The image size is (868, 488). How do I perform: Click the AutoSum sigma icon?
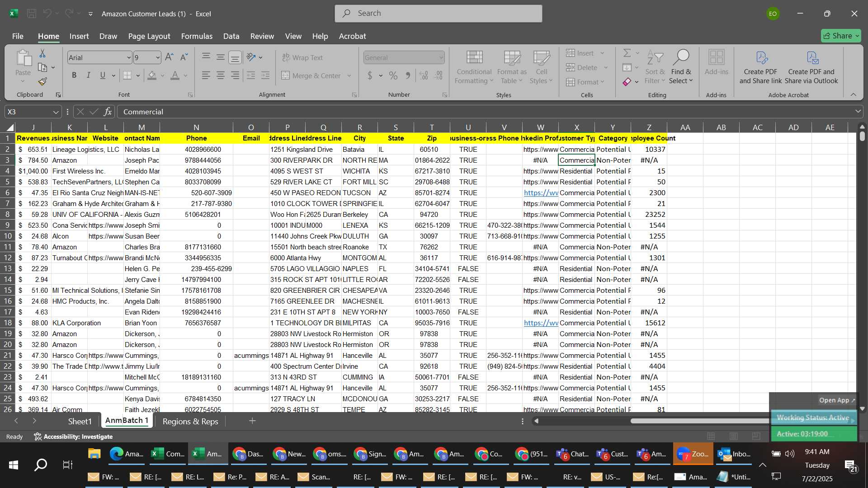pyautogui.click(x=627, y=53)
